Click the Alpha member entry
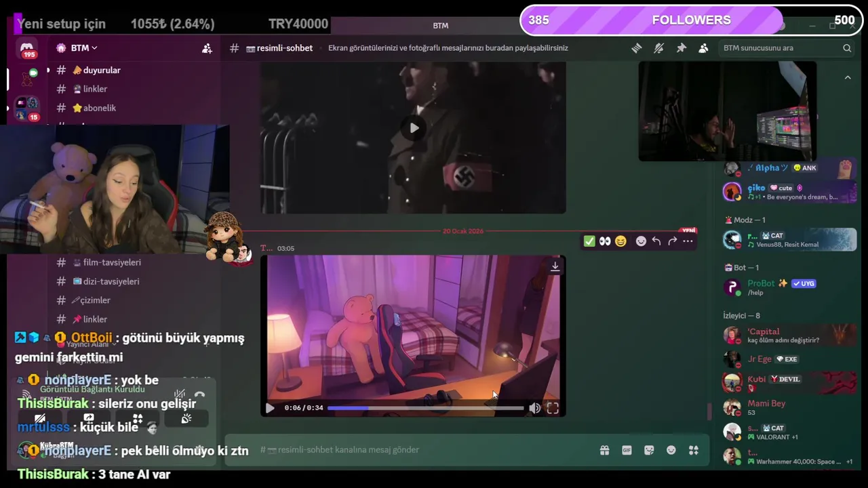 tap(789, 168)
